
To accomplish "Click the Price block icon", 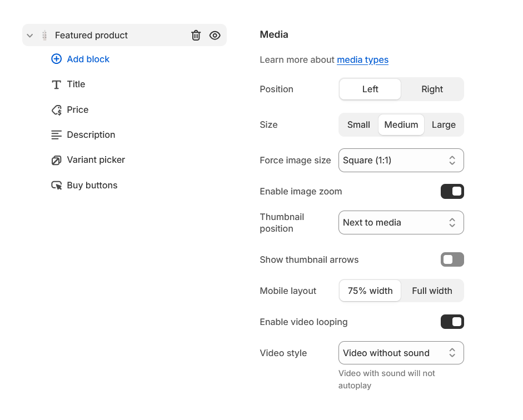I will (x=56, y=109).
